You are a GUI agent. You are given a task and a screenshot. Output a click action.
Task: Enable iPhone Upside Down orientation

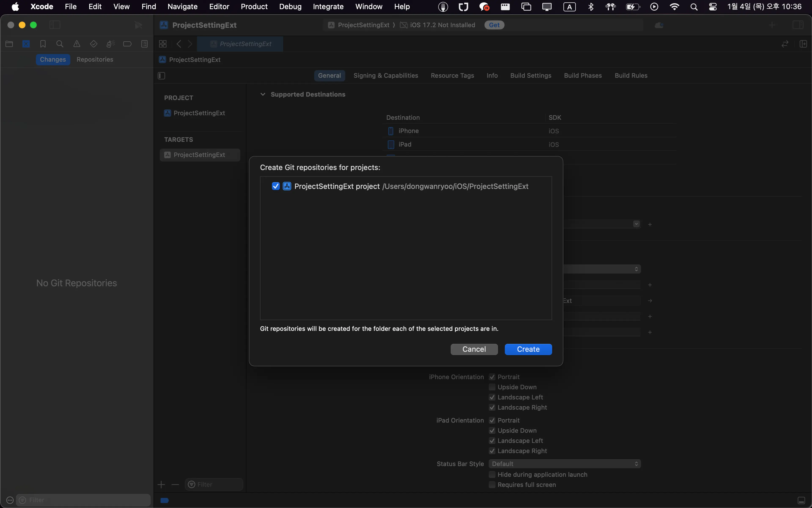492,387
